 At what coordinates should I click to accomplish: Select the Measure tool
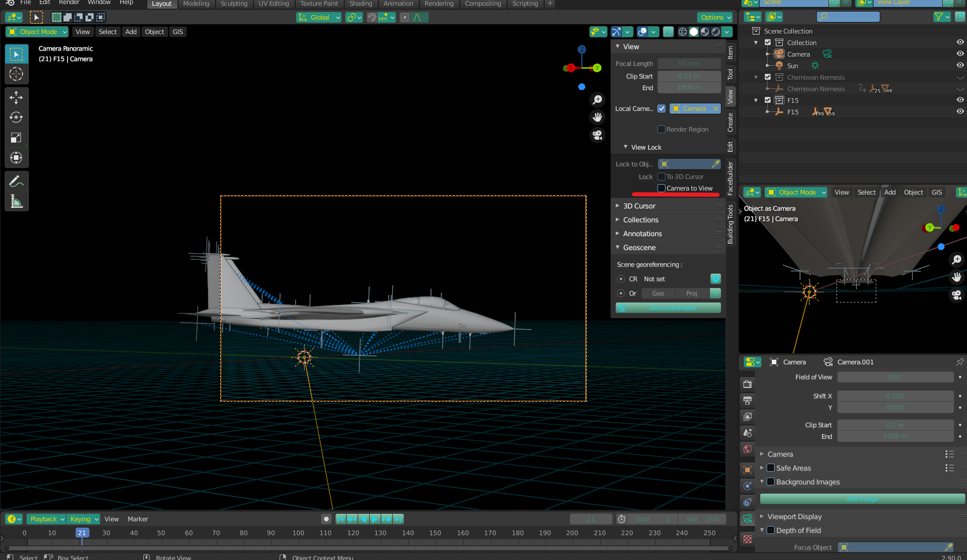tap(16, 201)
